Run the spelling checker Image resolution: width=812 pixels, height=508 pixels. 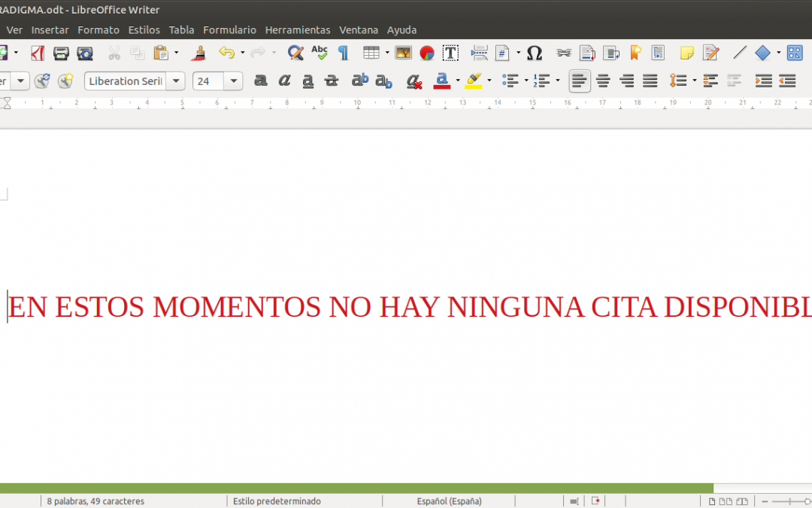coord(319,53)
